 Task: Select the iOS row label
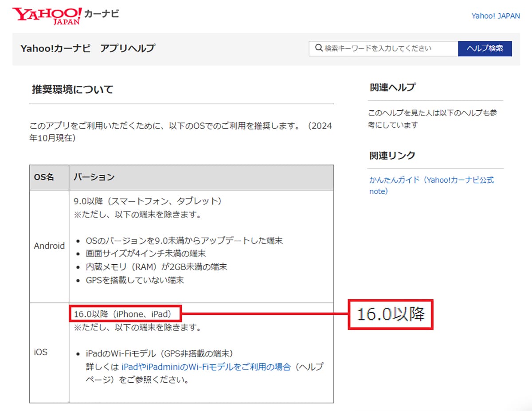click(41, 352)
